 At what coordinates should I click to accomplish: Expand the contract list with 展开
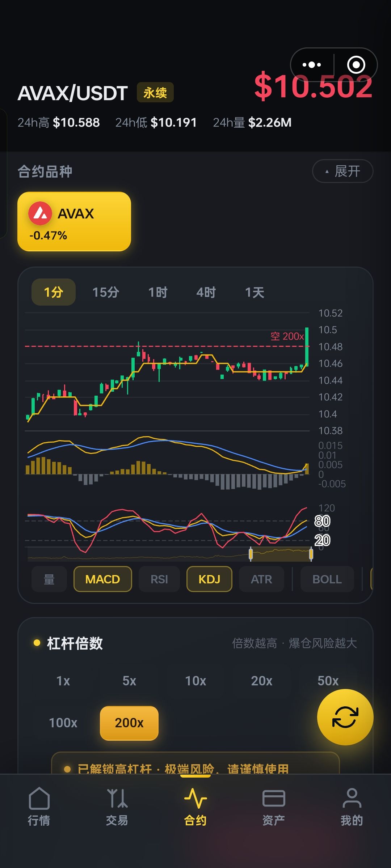tap(342, 171)
